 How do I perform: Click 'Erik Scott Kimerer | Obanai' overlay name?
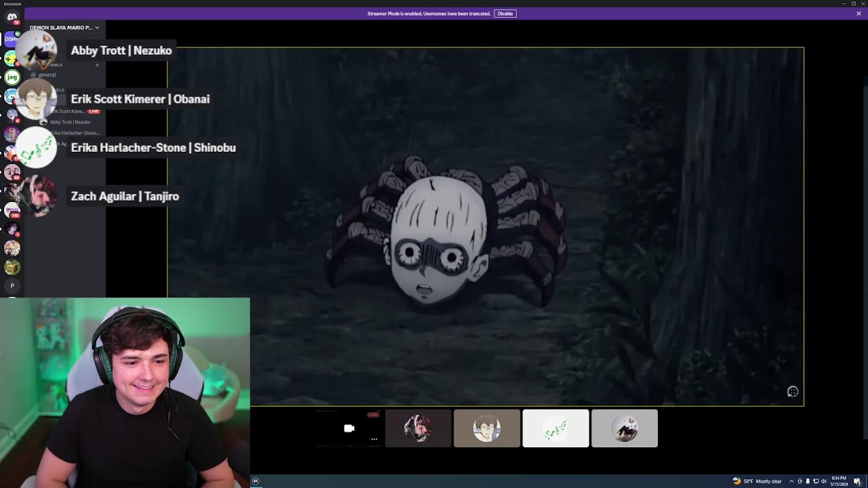point(140,99)
